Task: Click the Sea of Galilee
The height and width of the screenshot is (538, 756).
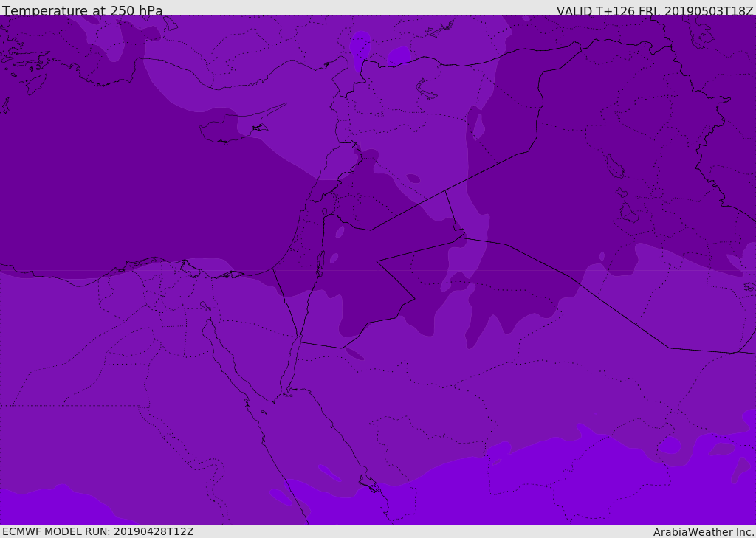Action: pos(324,212)
